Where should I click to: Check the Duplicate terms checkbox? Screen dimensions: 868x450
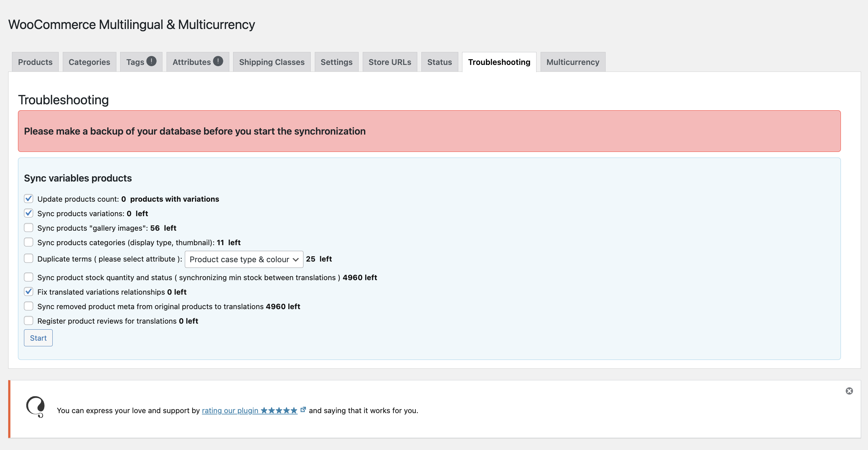29,258
